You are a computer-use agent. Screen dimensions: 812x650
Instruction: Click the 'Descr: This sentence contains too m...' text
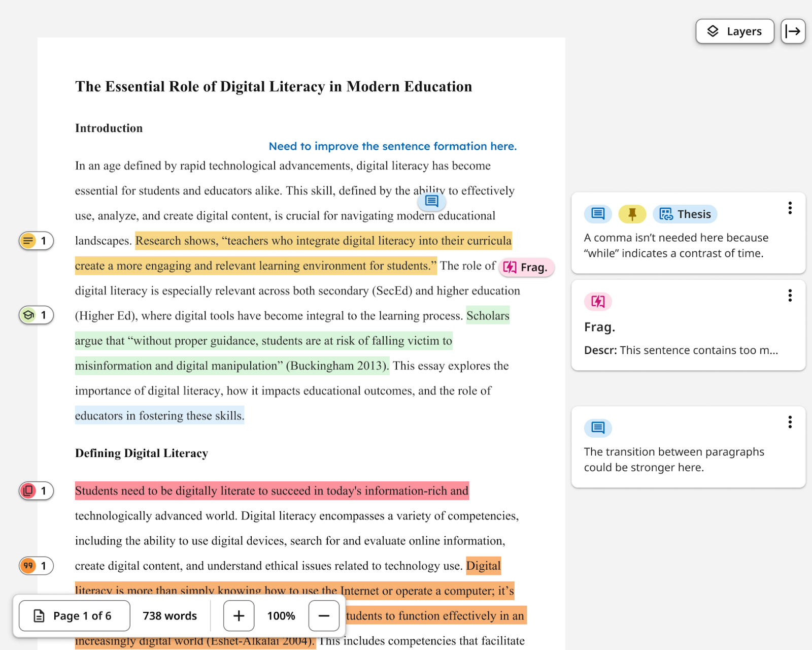tap(681, 350)
